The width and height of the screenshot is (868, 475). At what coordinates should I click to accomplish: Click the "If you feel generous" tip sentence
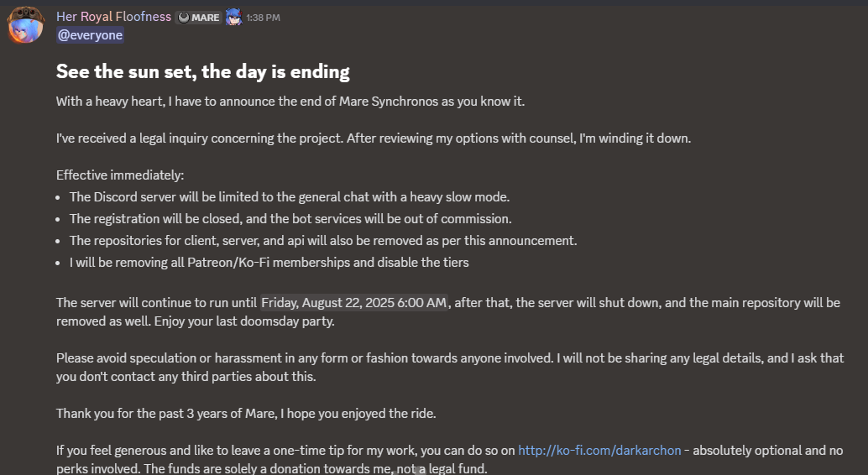click(x=285, y=451)
